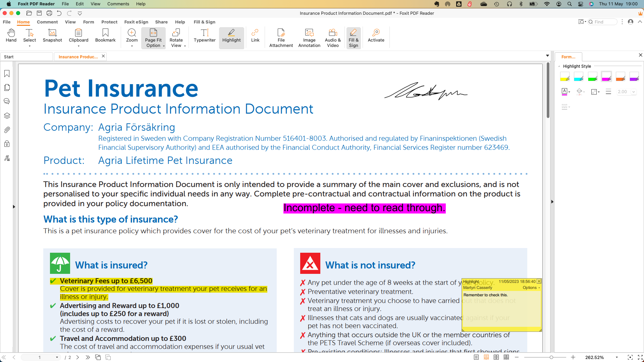Click the Print icon
Viewport: 644px width, 362px height.
point(49,13)
